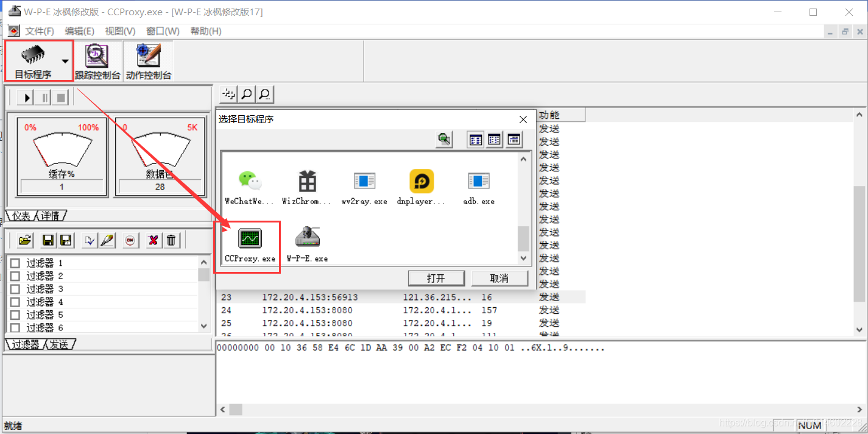
Task: Select WeChatWe... process icon
Action: [250, 180]
